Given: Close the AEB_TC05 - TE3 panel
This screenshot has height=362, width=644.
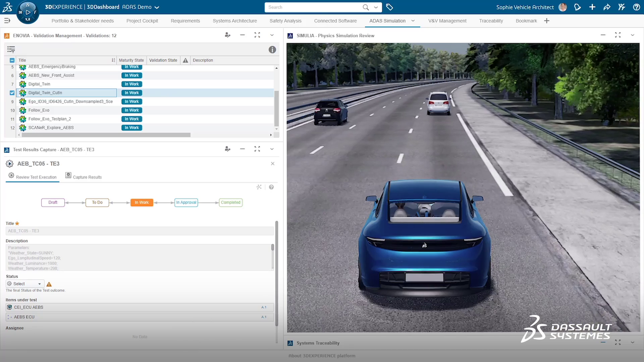Looking at the screenshot, I should click(x=273, y=163).
